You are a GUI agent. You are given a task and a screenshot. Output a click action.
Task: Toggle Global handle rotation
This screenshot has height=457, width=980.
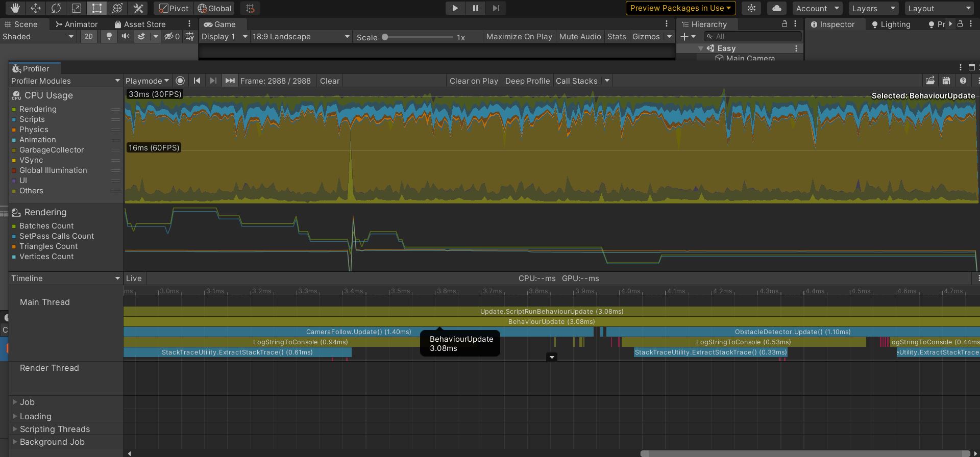point(214,8)
